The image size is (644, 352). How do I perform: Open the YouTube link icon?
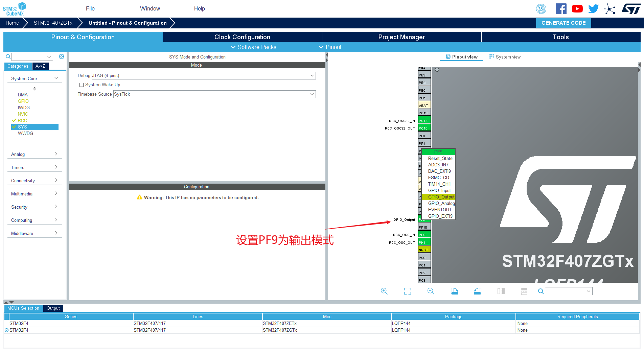577,9
